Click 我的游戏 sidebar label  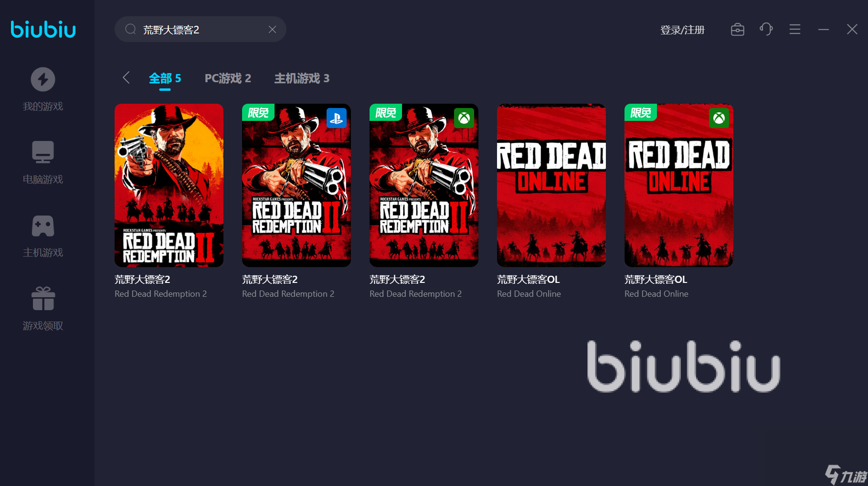click(x=43, y=107)
